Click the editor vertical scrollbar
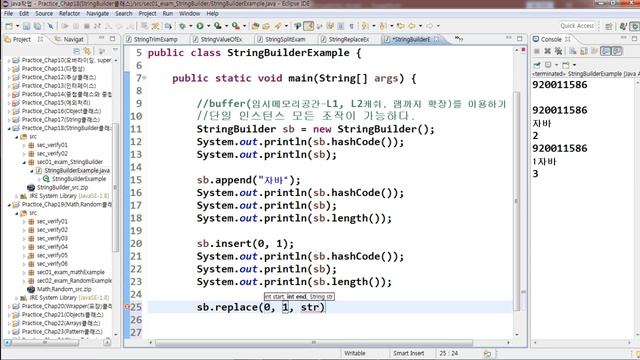Screen dimensions: 640x360 click(x=517, y=200)
